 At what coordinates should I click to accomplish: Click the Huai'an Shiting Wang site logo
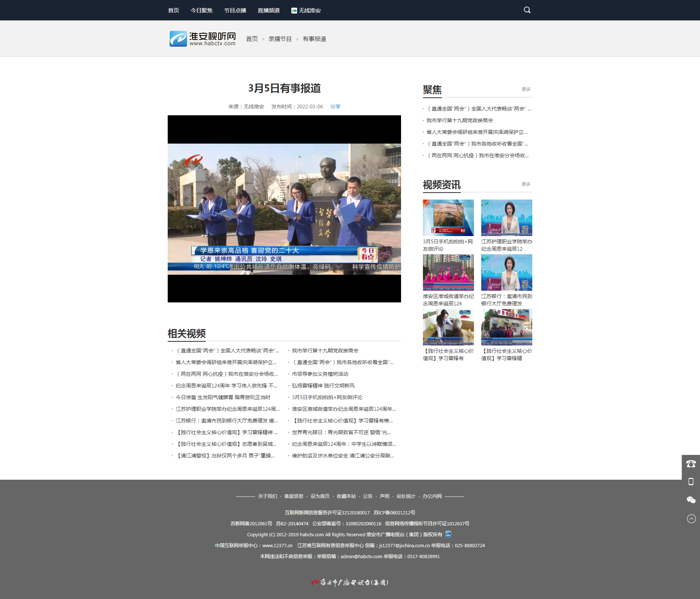pyautogui.click(x=203, y=39)
